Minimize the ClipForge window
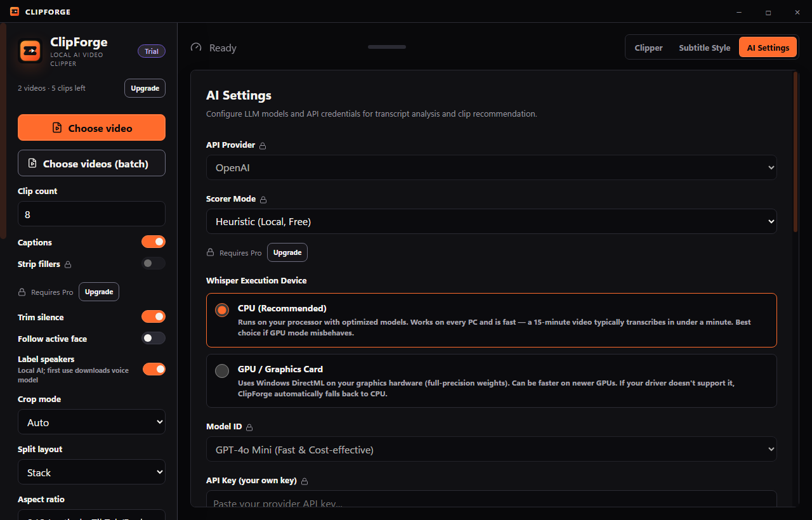The image size is (812, 520). point(739,12)
